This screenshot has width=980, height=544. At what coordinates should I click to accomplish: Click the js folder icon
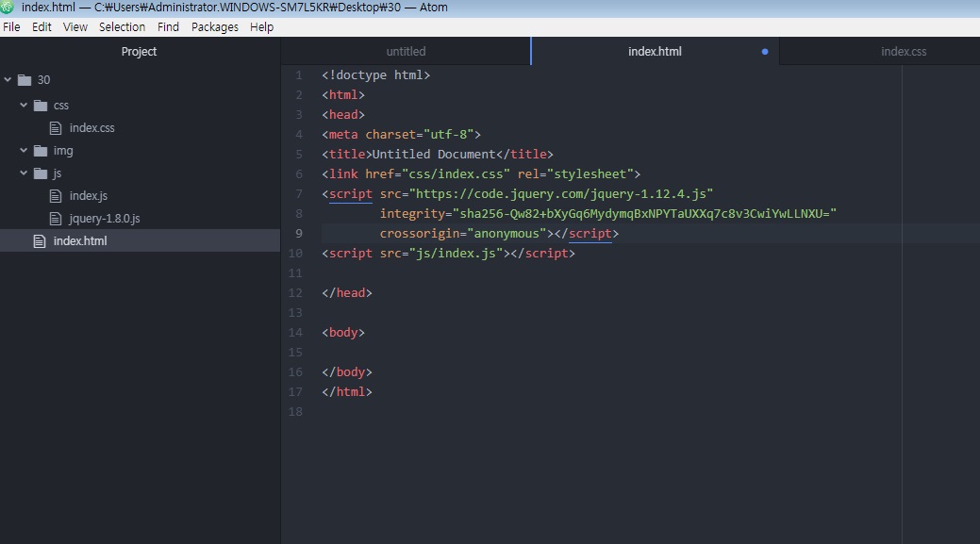(x=41, y=173)
